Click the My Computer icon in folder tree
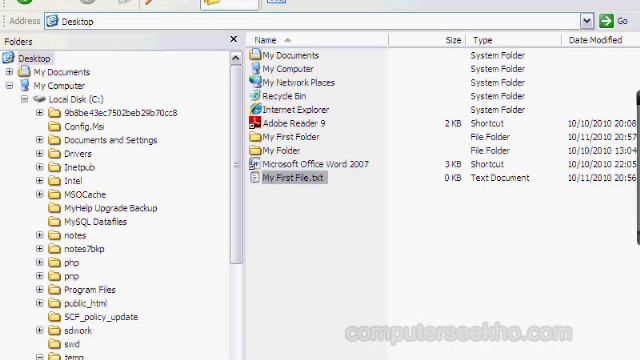Image resolution: width=640 pixels, height=360 pixels. point(24,85)
